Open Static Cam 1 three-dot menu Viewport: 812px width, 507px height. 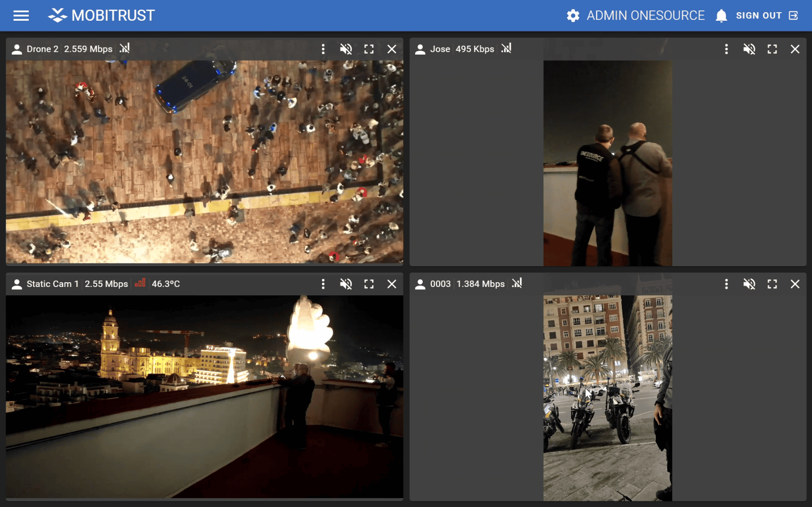click(323, 284)
